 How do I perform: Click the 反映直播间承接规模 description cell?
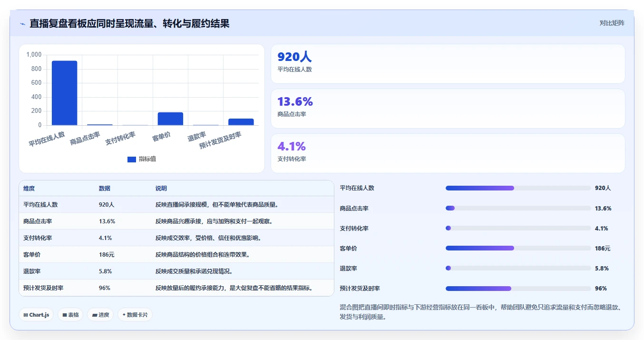click(217, 205)
